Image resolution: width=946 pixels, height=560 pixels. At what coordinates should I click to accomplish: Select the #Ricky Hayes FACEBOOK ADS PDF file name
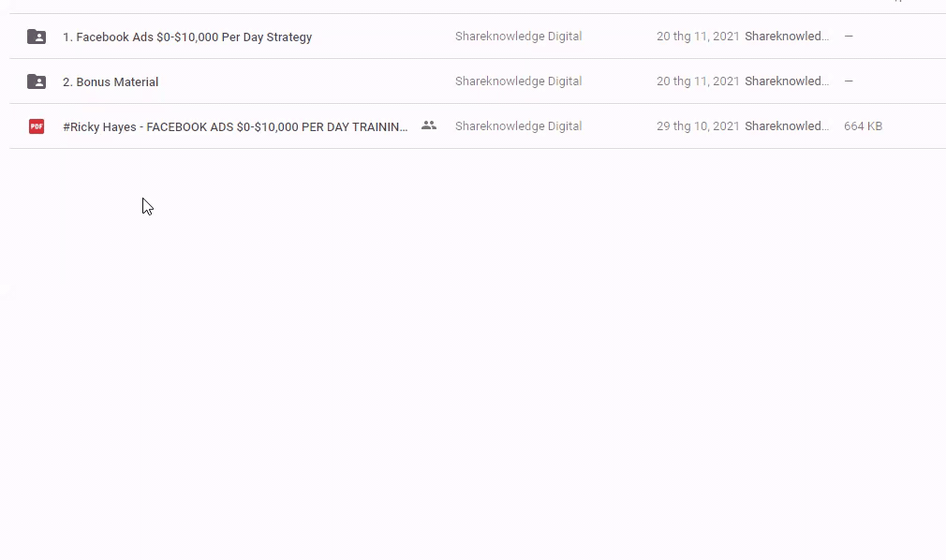235,127
